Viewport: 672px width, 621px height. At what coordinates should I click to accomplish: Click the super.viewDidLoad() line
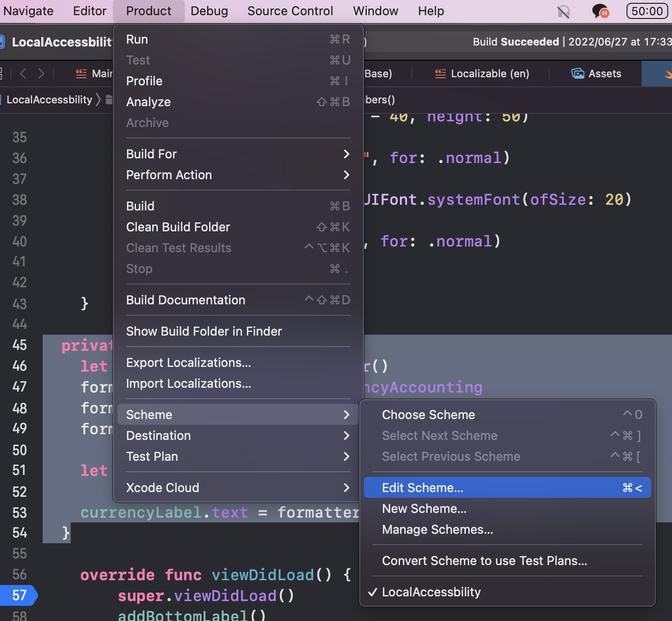point(206,596)
